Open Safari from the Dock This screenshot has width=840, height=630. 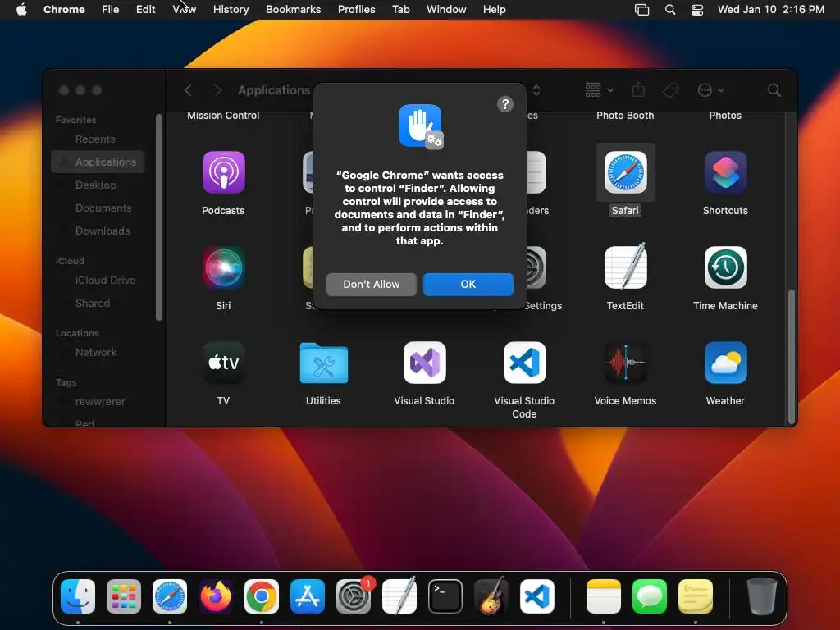(170, 596)
